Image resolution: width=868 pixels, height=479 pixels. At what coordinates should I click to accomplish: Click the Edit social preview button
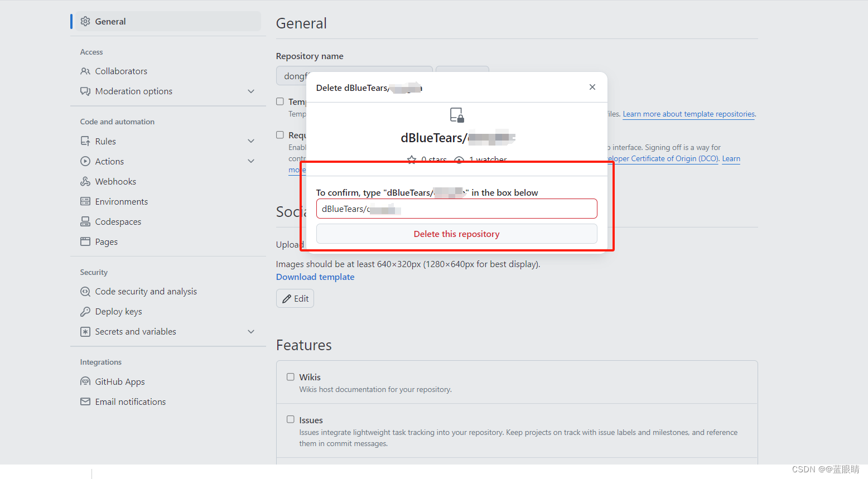[295, 298]
